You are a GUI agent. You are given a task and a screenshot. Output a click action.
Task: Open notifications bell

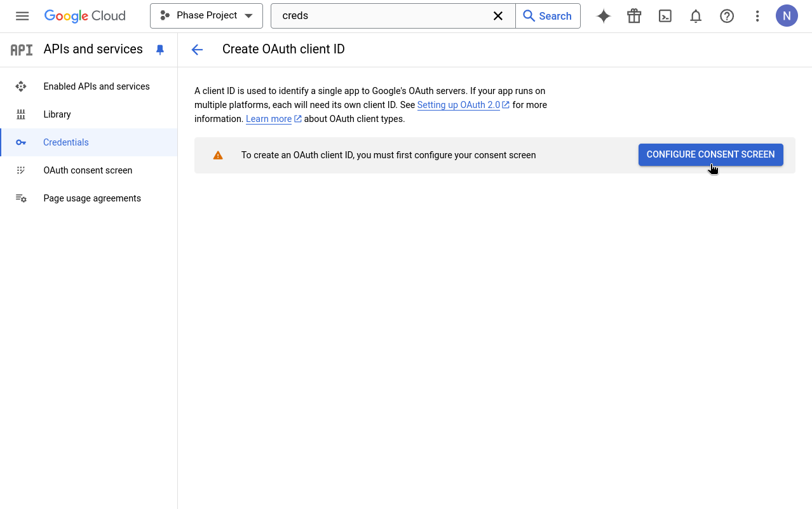[695, 16]
